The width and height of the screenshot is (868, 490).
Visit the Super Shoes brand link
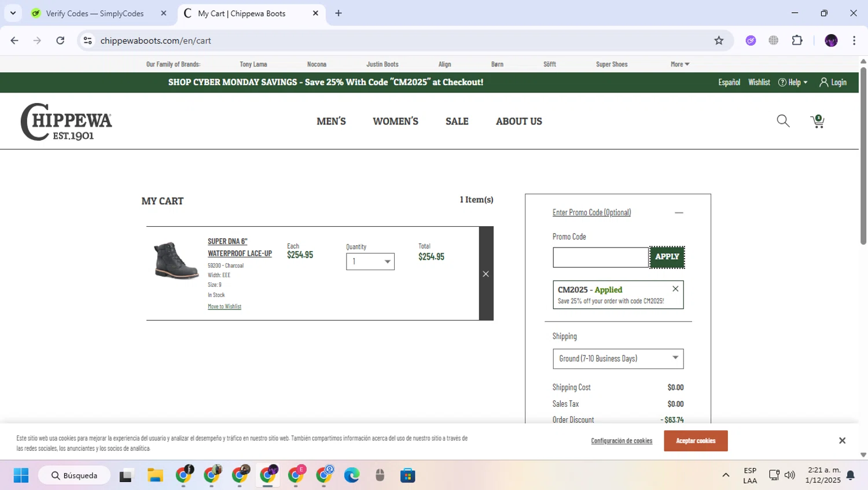(x=612, y=64)
